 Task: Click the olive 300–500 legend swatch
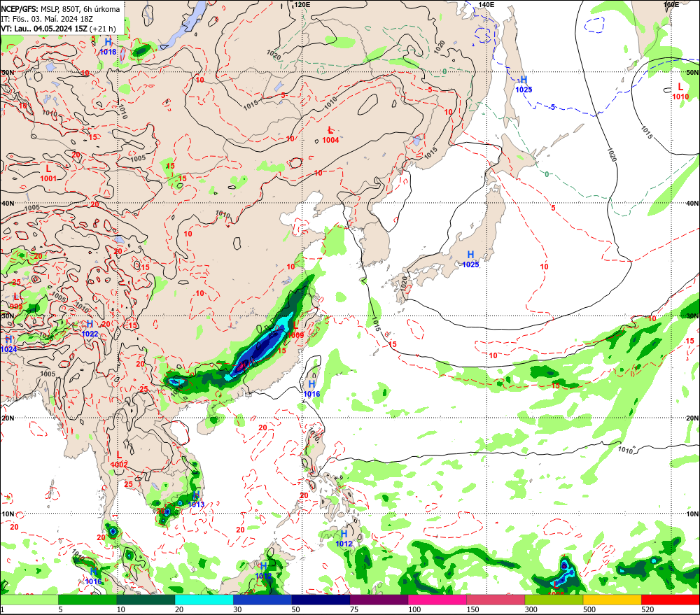click(554, 600)
